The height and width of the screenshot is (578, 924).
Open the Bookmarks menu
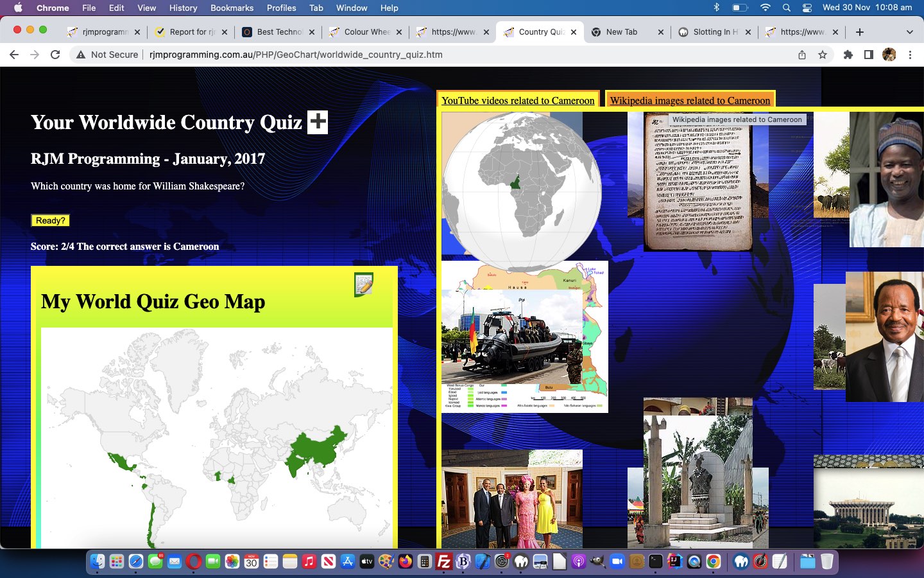232,8
